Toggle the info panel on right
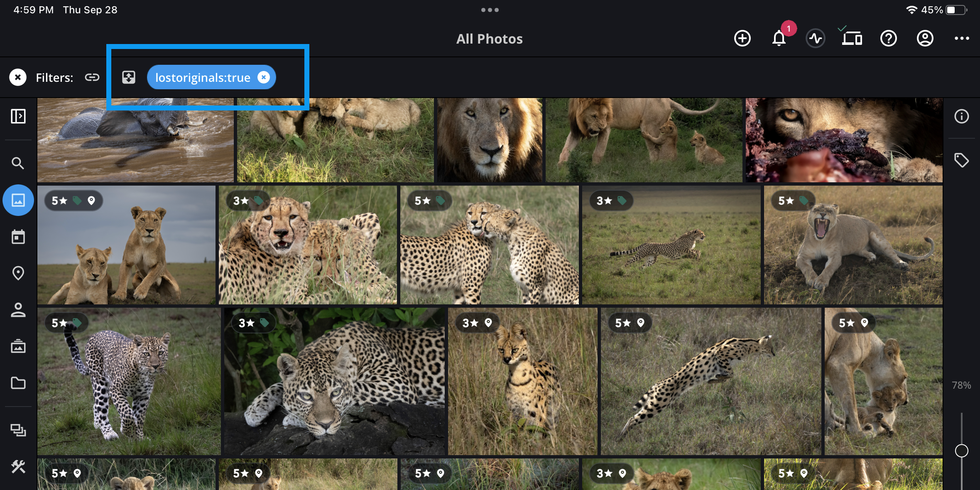This screenshot has width=980, height=490. (x=961, y=116)
